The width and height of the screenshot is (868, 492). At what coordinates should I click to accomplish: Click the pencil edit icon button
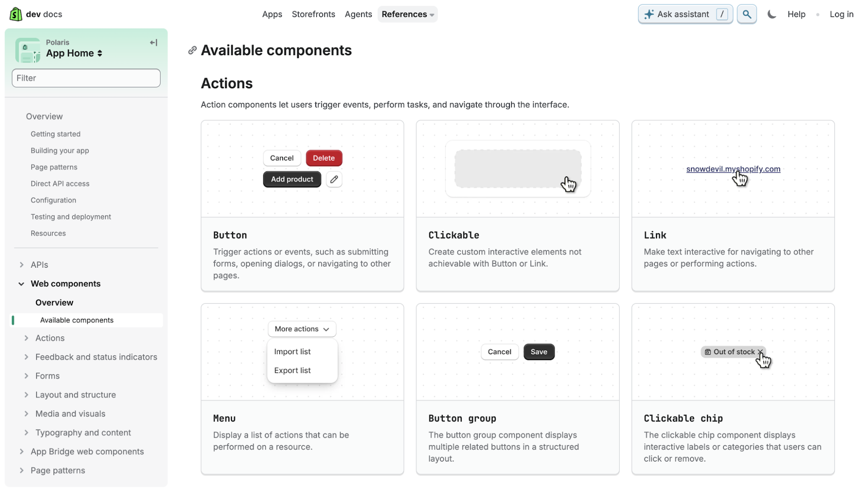click(x=334, y=179)
